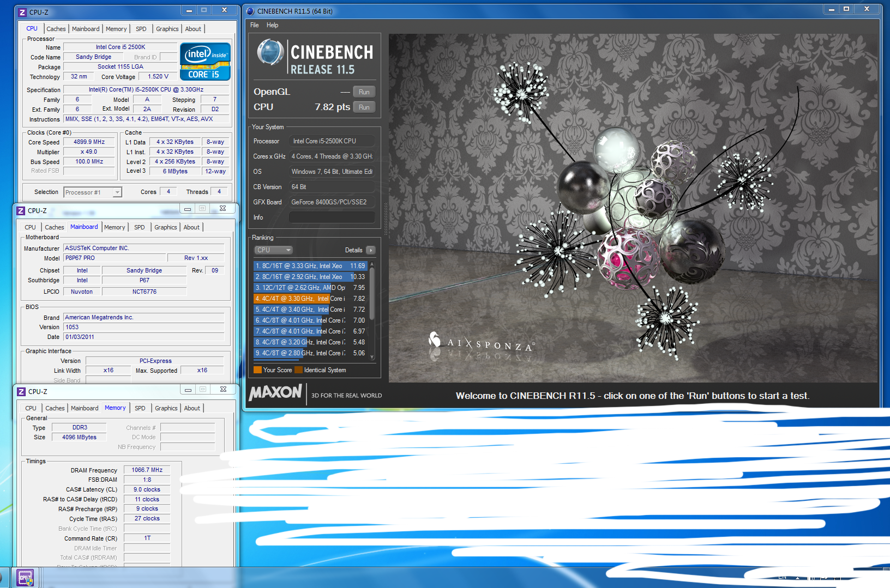This screenshot has height=588, width=890.
Task: Switch to CPU tab in the CPU-Z Mainboard window
Action: pyautogui.click(x=31, y=227)
